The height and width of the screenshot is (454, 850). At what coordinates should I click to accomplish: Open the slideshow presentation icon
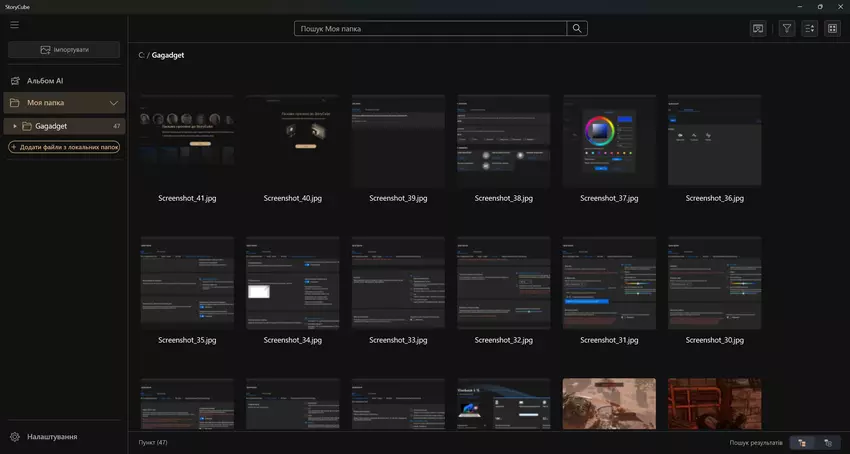(x=758, y=29)
